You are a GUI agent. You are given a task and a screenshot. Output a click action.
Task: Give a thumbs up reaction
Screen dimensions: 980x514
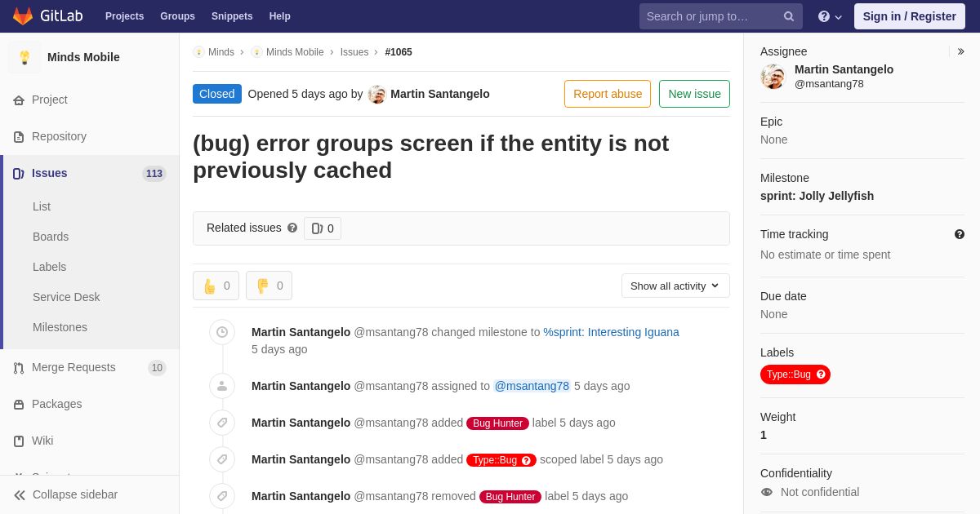point(216,286)
